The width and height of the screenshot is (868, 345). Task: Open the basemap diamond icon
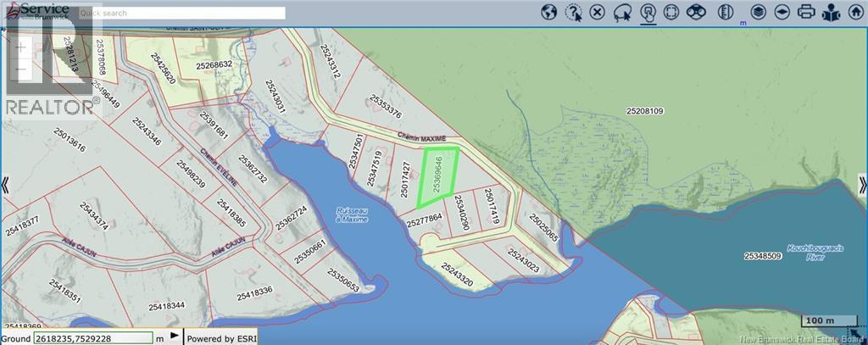[x=782, y=12]
